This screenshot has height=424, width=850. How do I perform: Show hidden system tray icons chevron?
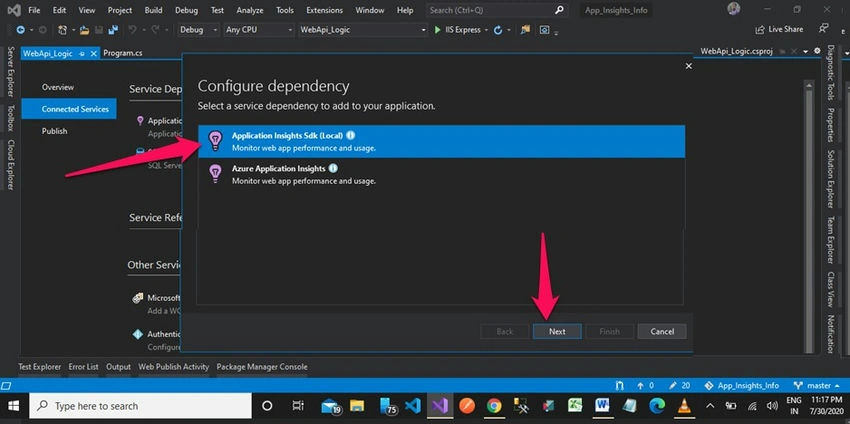pyautogui.click(x=710, y=406)
